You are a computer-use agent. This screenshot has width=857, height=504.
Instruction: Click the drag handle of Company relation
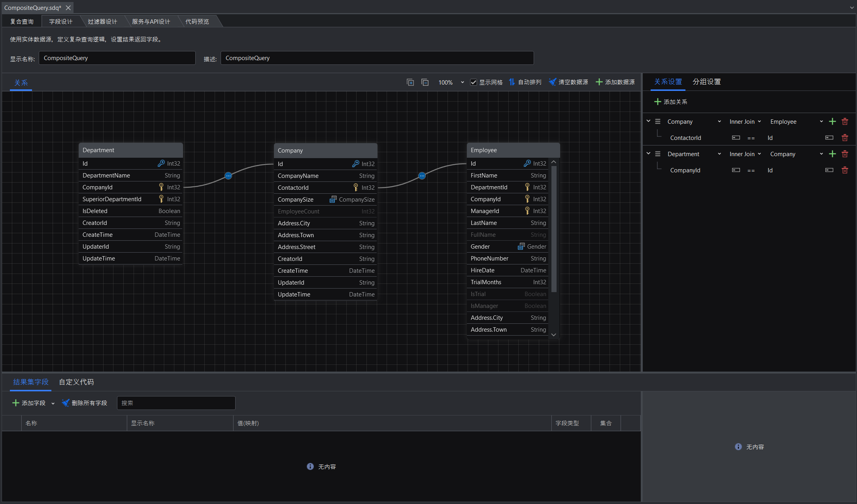tap(658, 122)
